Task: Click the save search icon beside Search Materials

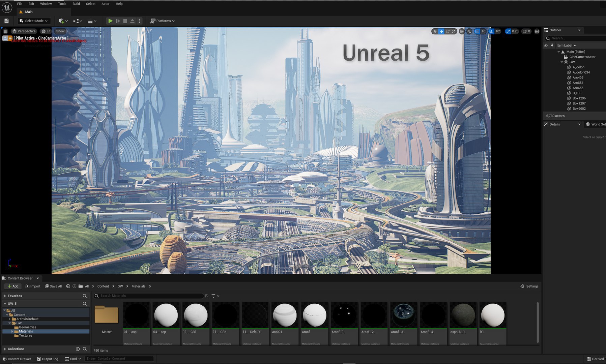Action: click(x=207, y=296)
